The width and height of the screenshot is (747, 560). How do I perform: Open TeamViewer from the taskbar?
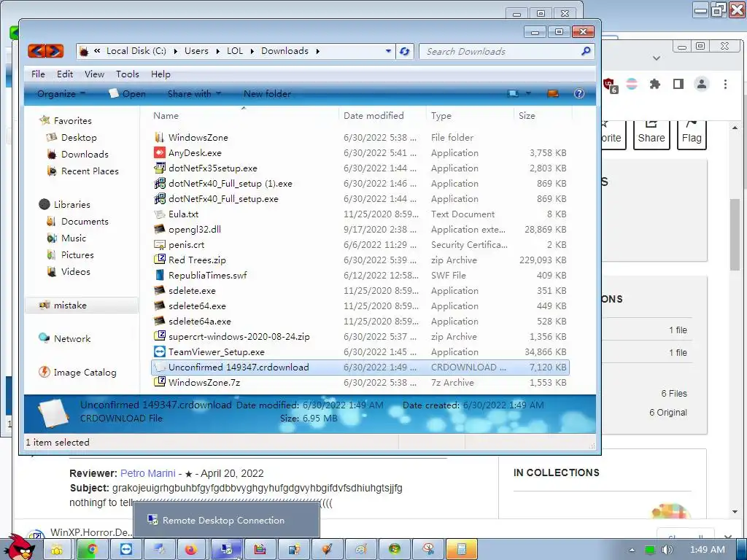(126, 550)
